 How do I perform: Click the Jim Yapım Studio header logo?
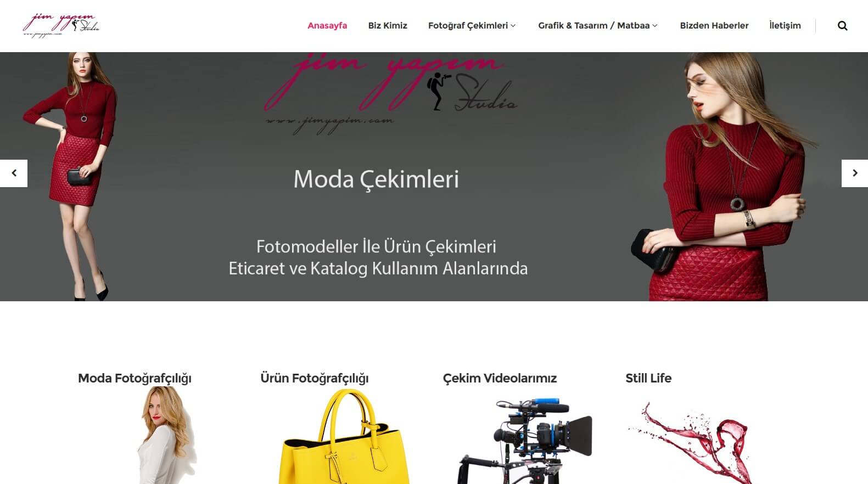(60, 26)
